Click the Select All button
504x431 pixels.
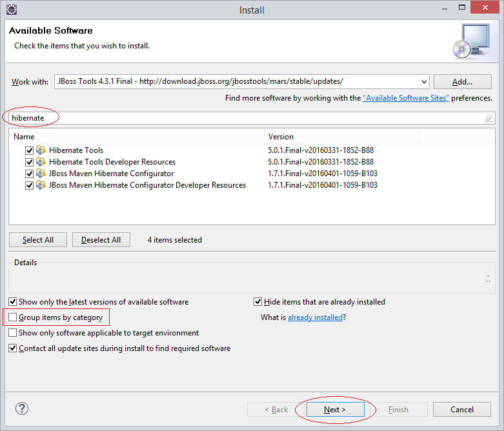click(38, 240)
